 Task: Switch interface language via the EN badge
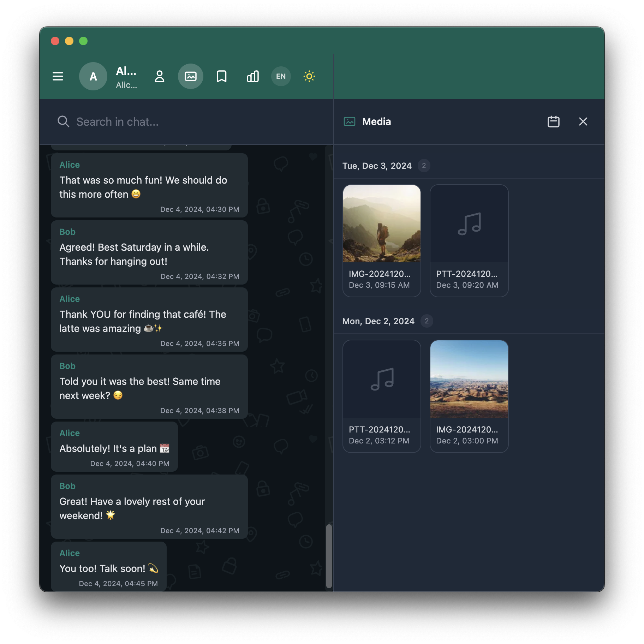coord(280,76)
